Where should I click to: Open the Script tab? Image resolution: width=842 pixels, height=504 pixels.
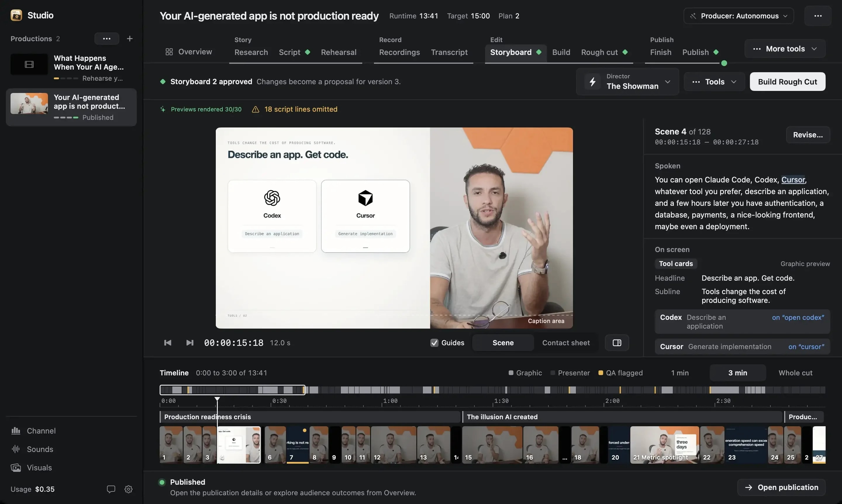coord(294,52)
